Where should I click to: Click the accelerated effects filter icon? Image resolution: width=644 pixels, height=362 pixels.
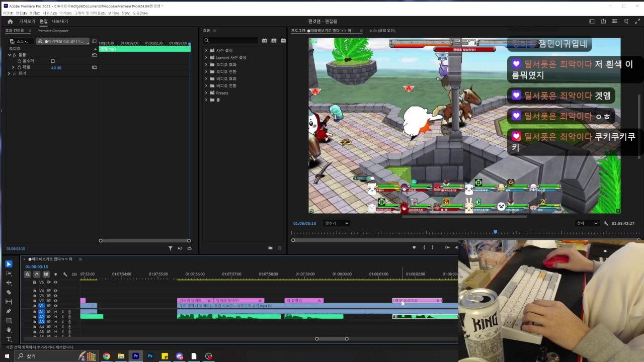265,41
